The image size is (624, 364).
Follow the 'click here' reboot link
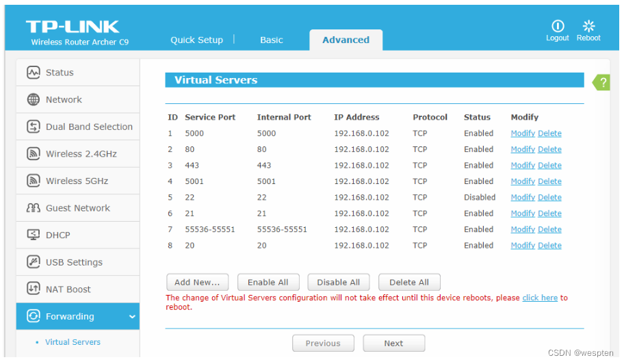540,298
